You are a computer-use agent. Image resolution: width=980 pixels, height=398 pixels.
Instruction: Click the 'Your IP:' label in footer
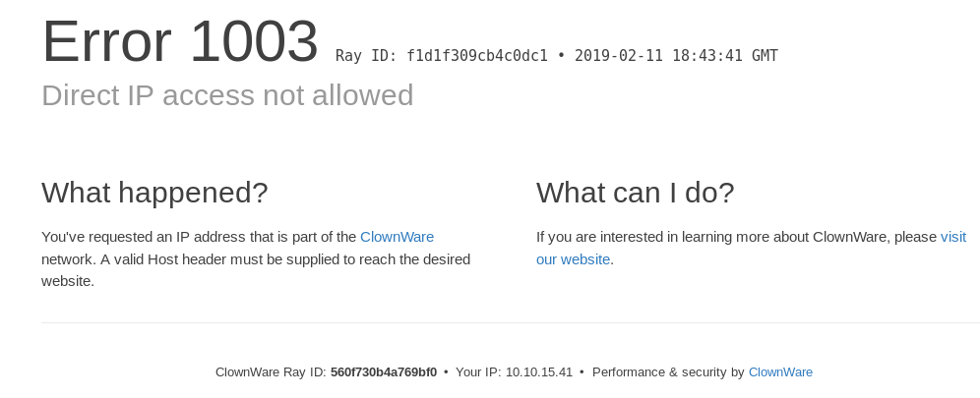tap(478, 372)
